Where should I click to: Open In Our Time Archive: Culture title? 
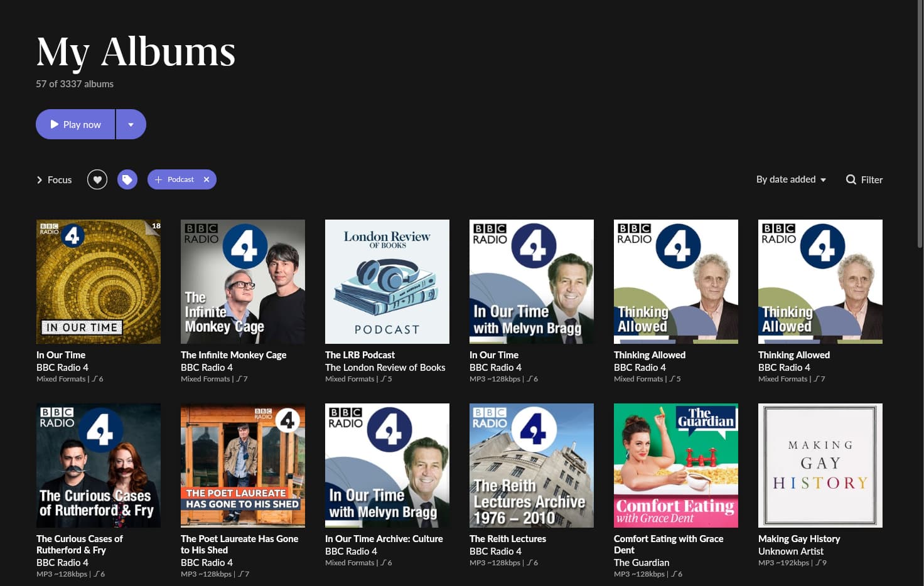tap(384, 539)
